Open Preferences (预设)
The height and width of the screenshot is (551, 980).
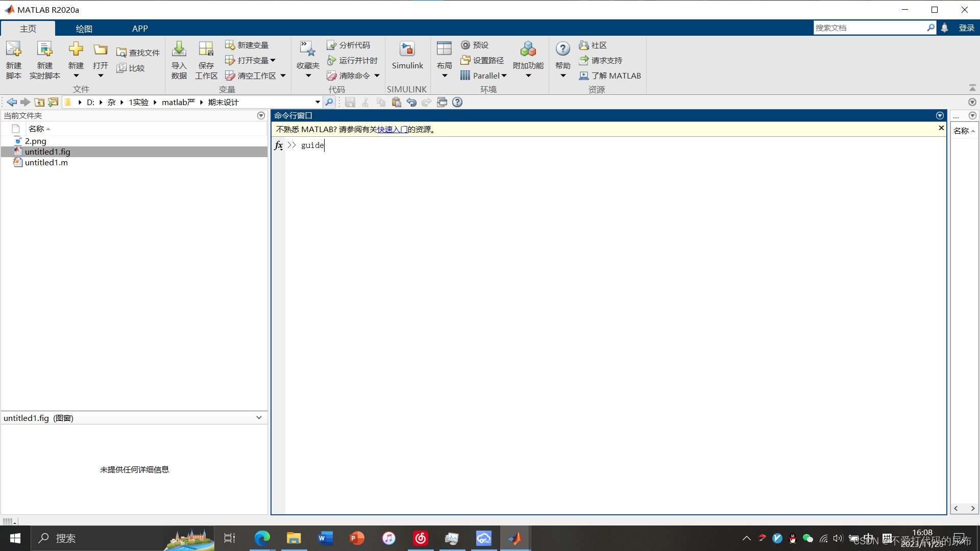(x=475, y=45)
